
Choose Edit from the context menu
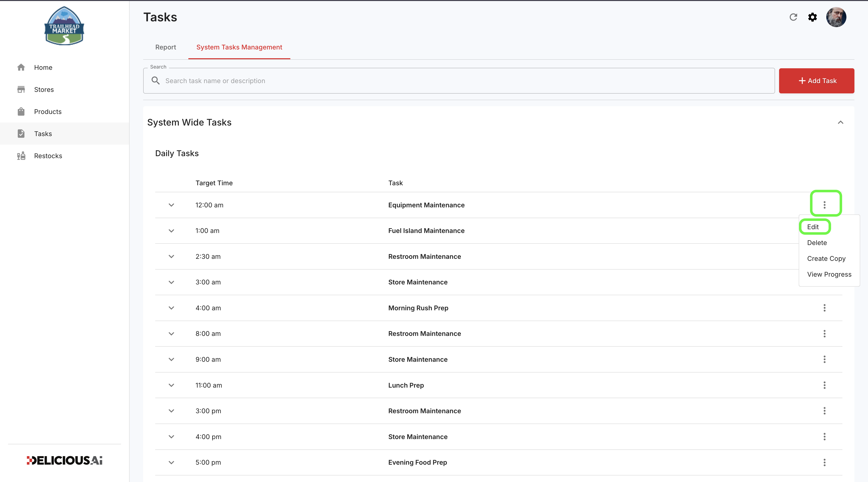(813, 227)
